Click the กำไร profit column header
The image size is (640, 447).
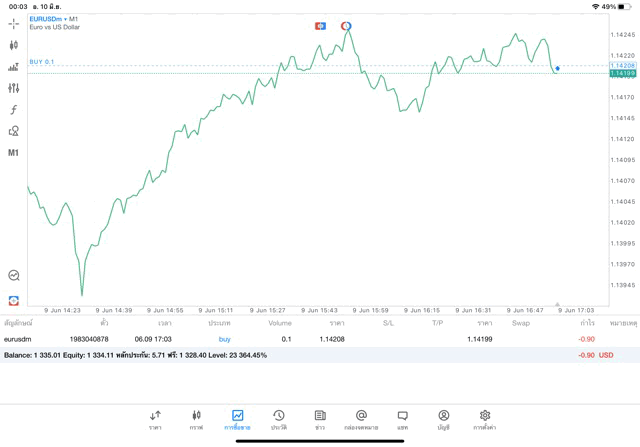coord(588,323)
